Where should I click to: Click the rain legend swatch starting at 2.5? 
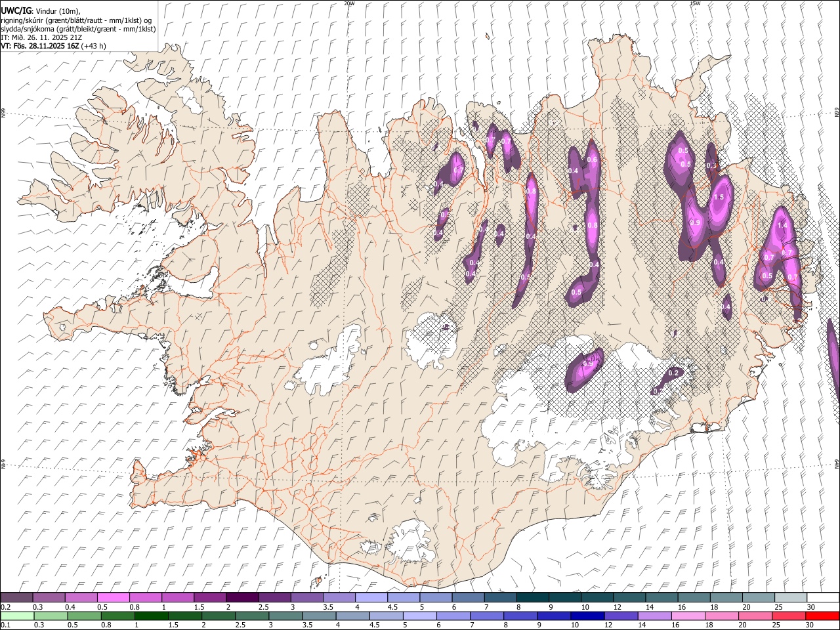pyautogui.click(x=251, y=616)
